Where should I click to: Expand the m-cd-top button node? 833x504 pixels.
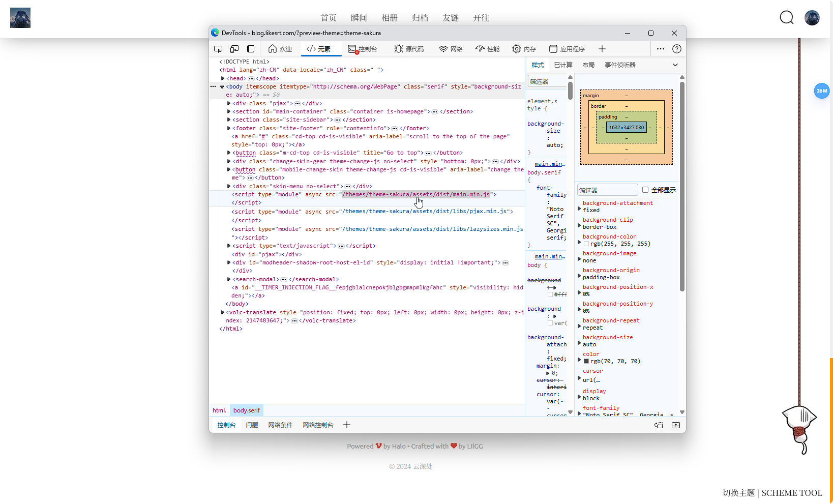click(x=229, y=153)
